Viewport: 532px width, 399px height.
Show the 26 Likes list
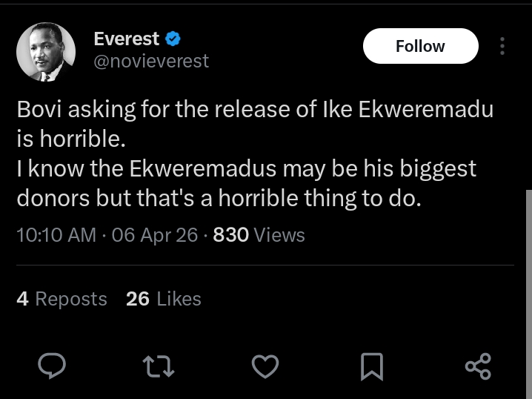(x=164, y=299)
